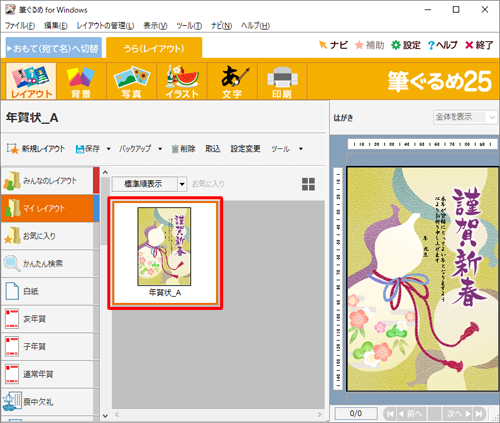Go to last record button
The width and height of the screenshot is (500, 423).
[479, 414]
